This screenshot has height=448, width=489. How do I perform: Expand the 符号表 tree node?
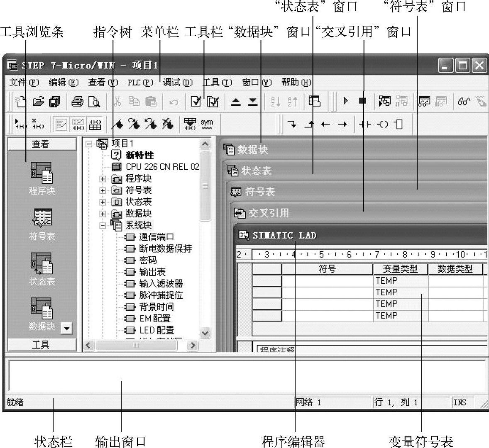pos(103,190)
